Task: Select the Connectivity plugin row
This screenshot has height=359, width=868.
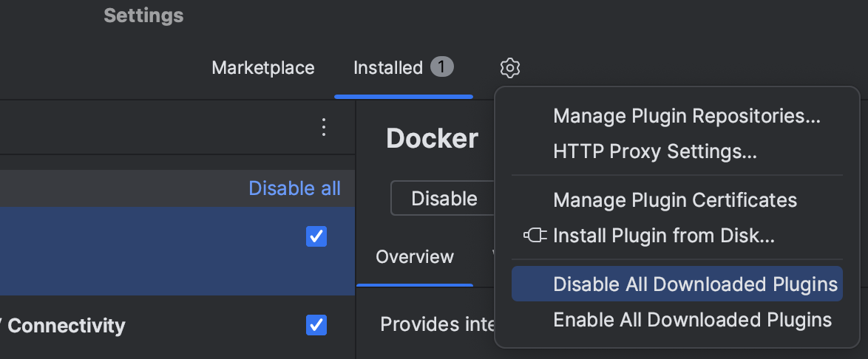Action: click(148, 325)
